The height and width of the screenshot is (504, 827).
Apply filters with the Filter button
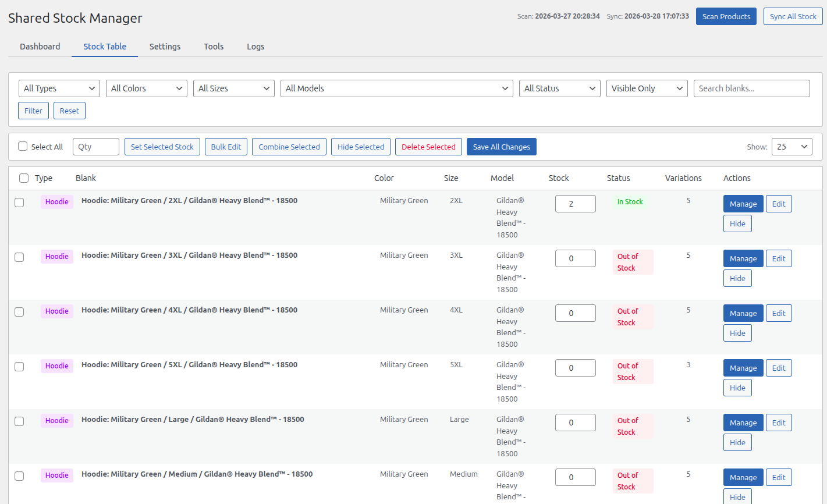pos(33,110)
